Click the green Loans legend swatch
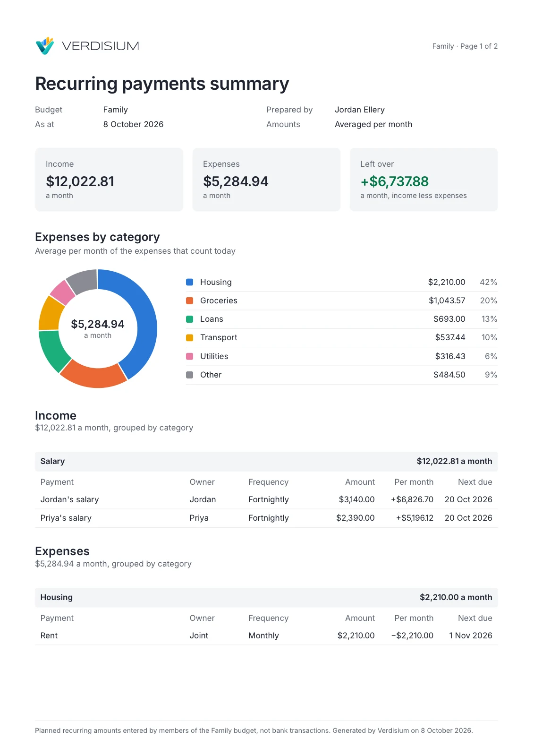 pyautogui.click(x=190, y=319)
